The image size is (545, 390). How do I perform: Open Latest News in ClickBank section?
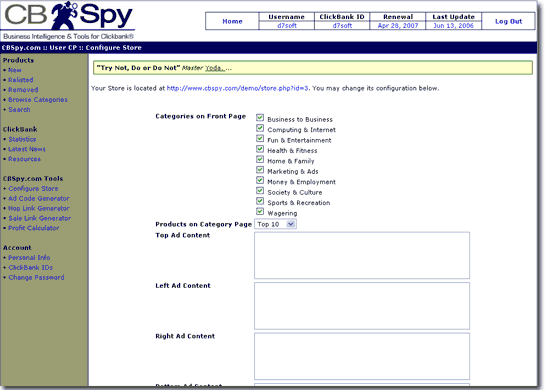click(x=27, y=149)
